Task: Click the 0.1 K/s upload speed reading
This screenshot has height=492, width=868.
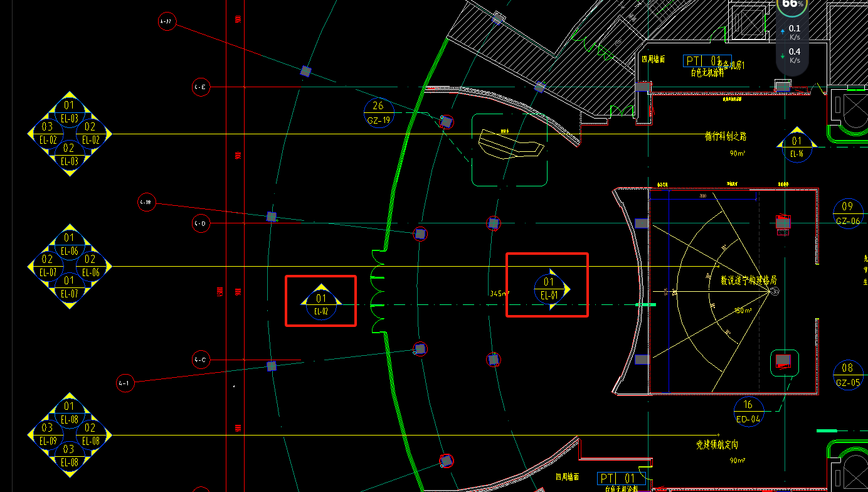Action: point(795,31)
